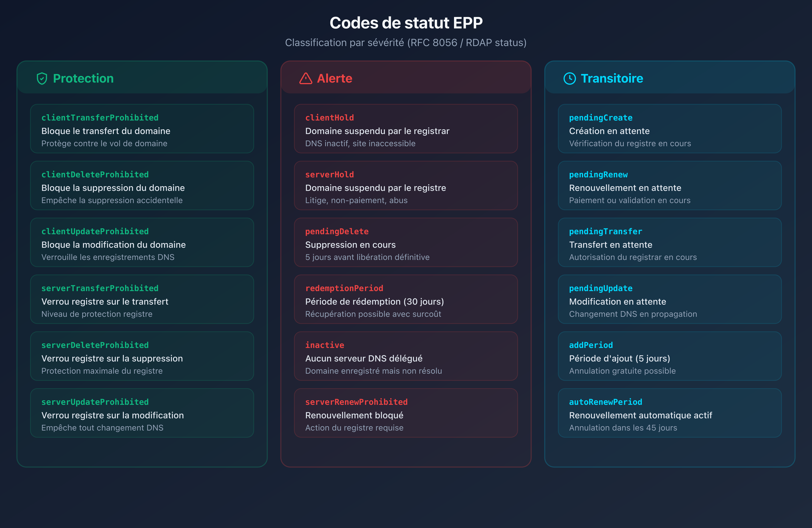Open the serverRenewProhibited card
This screenshot has width=812, height=528.
pos(406,413)
